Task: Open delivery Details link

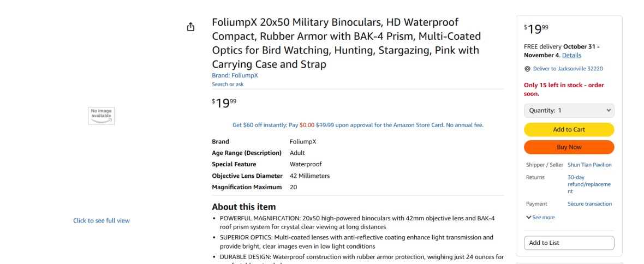Action: 571,55
